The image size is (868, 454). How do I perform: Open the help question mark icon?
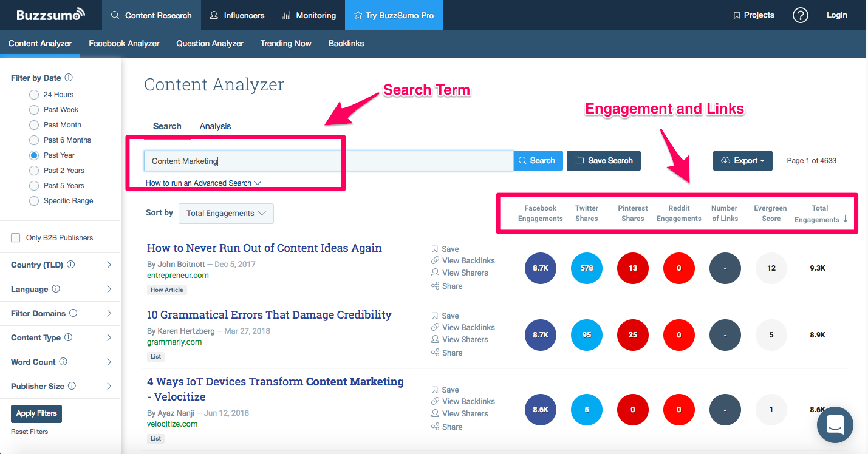click(x=801, y=15)
